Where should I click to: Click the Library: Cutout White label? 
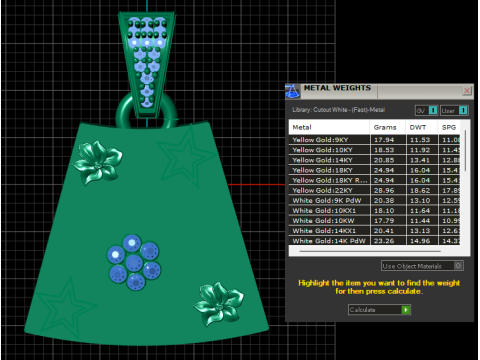[338, 110]
